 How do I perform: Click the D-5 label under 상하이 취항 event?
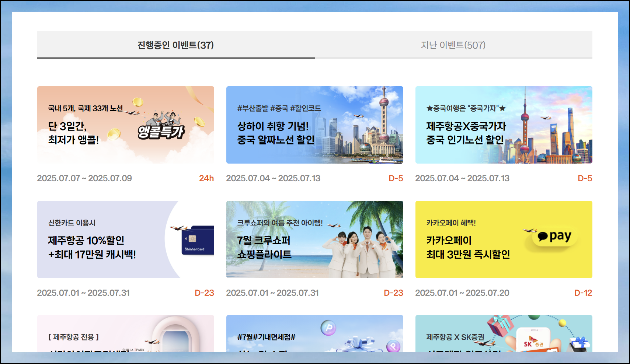pyautogui.click(x=396, y=178)
